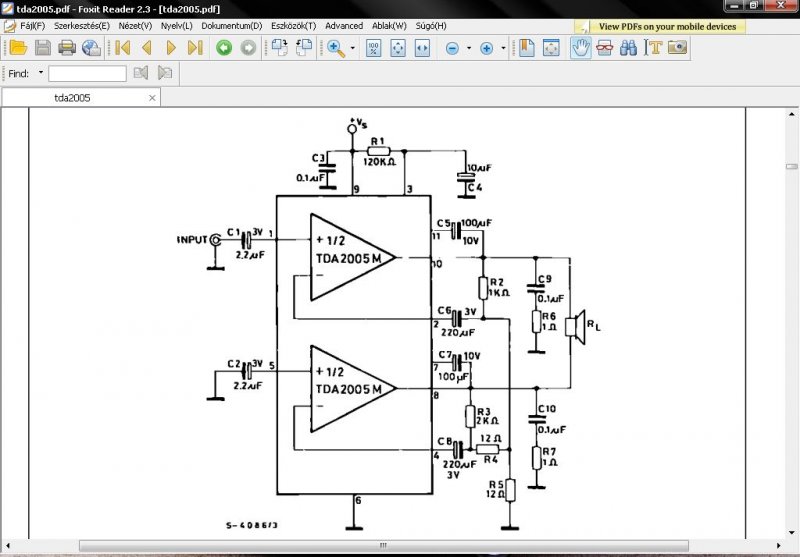Click the 'S-4086/3' drawing number
This screenshot has width=800, height=557.
[x=252, y=525]
